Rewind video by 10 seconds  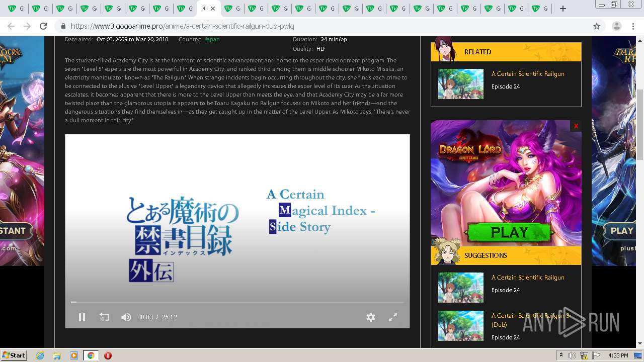104,317
